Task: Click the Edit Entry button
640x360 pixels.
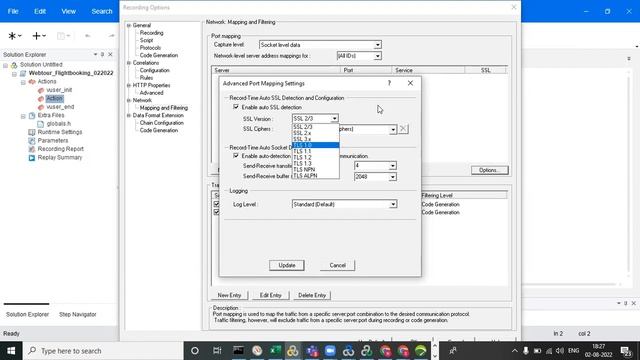Action: (271, 295)
